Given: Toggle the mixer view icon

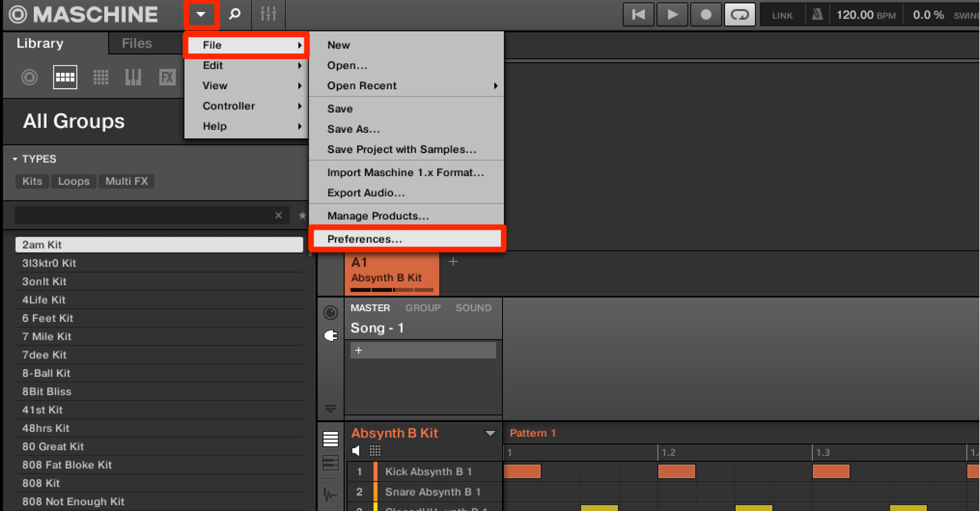Looking at the screenshot, I should pyautogui.click(x=268, y=14).
